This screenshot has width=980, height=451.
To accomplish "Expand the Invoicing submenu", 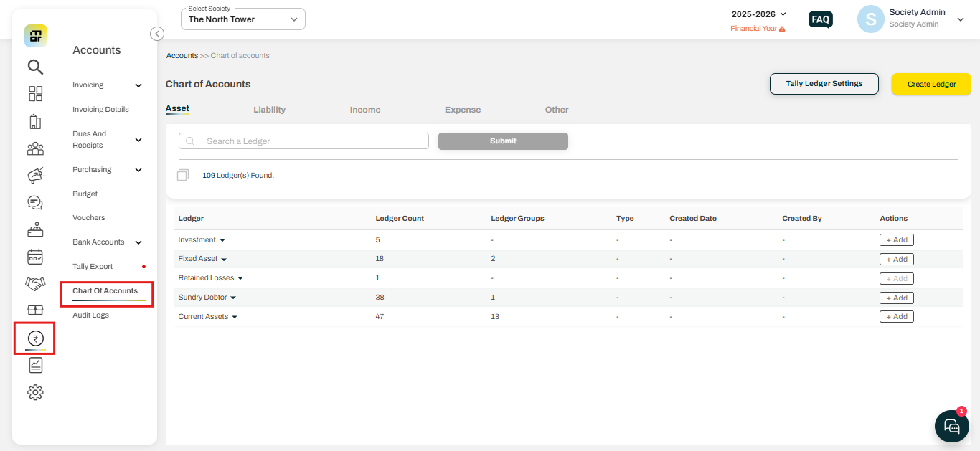I will pos(138,85).
